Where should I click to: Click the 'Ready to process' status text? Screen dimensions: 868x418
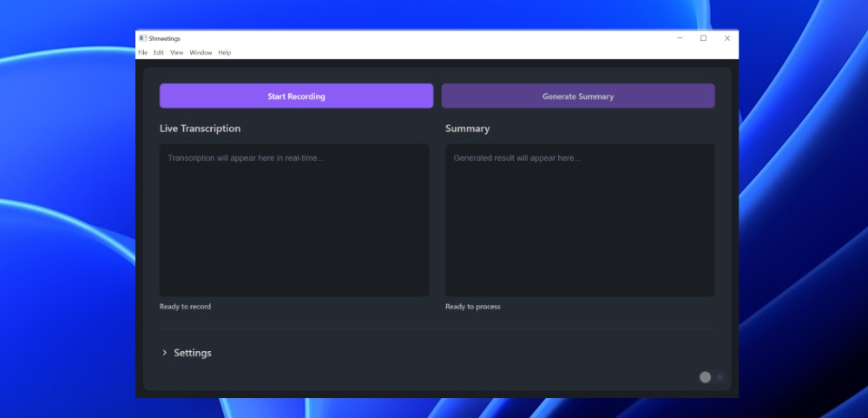pyautogui.click(x=473, y=307)
